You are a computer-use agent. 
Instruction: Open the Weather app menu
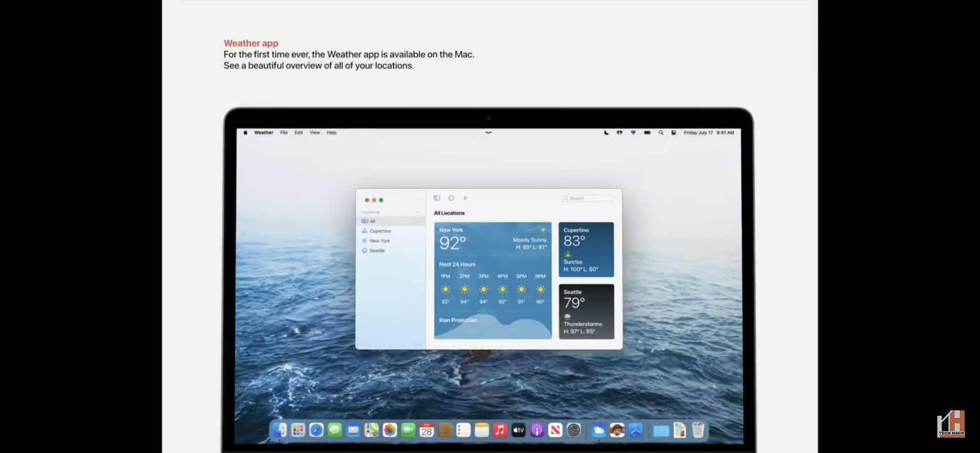264,132
